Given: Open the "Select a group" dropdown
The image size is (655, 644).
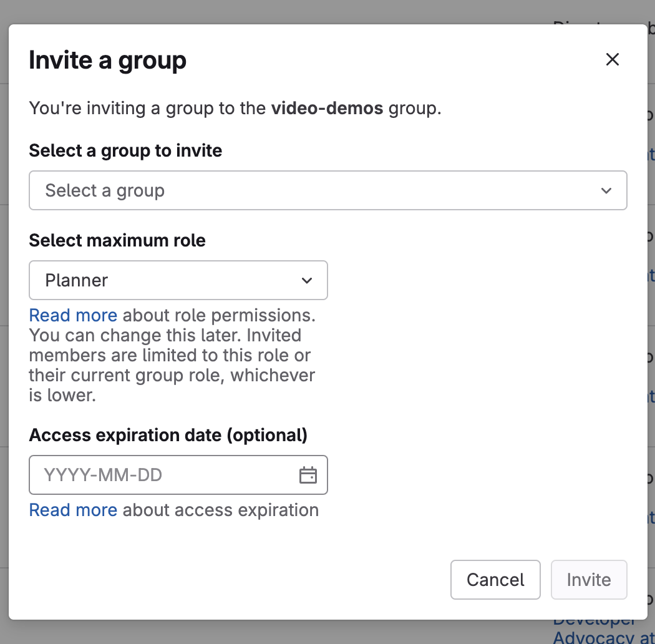Looking at the screenshot, I should coord(327,190).
